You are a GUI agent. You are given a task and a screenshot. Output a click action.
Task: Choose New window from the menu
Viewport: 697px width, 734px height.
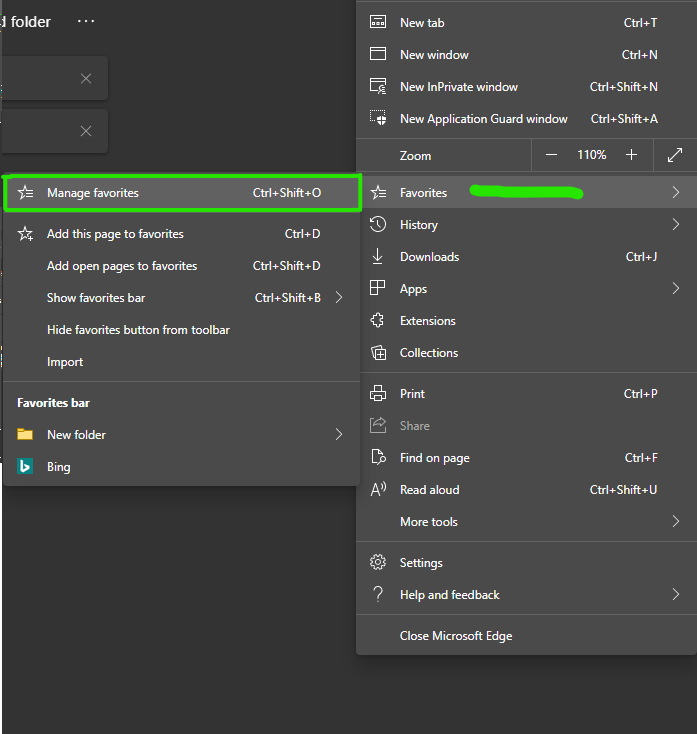(x=526, y=54)
